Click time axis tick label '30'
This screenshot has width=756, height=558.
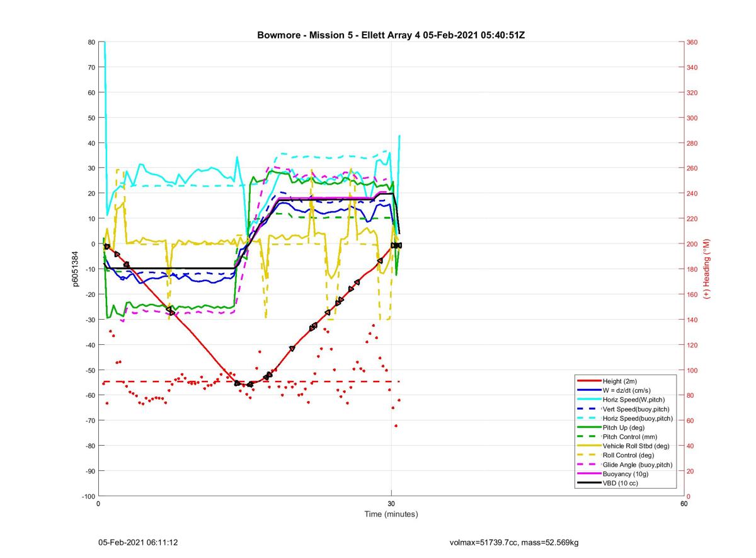pos(391,504)
